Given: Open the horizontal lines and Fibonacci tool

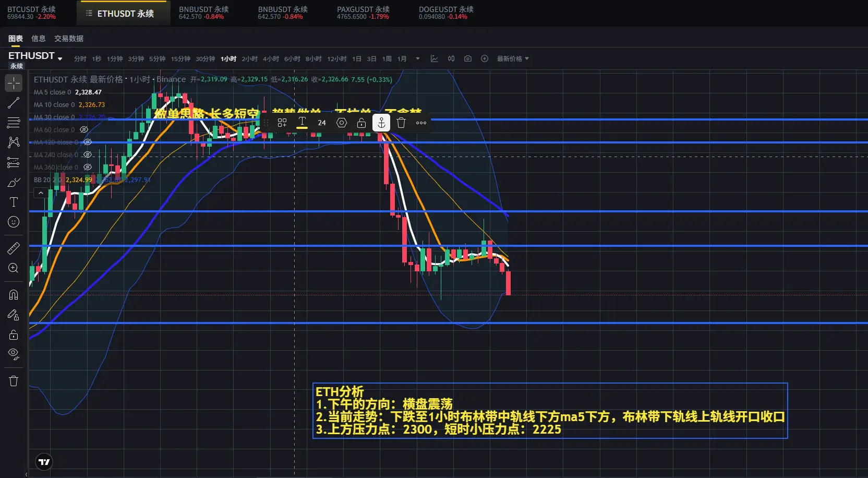Looking at the screenshot, I should click(14, 123).
